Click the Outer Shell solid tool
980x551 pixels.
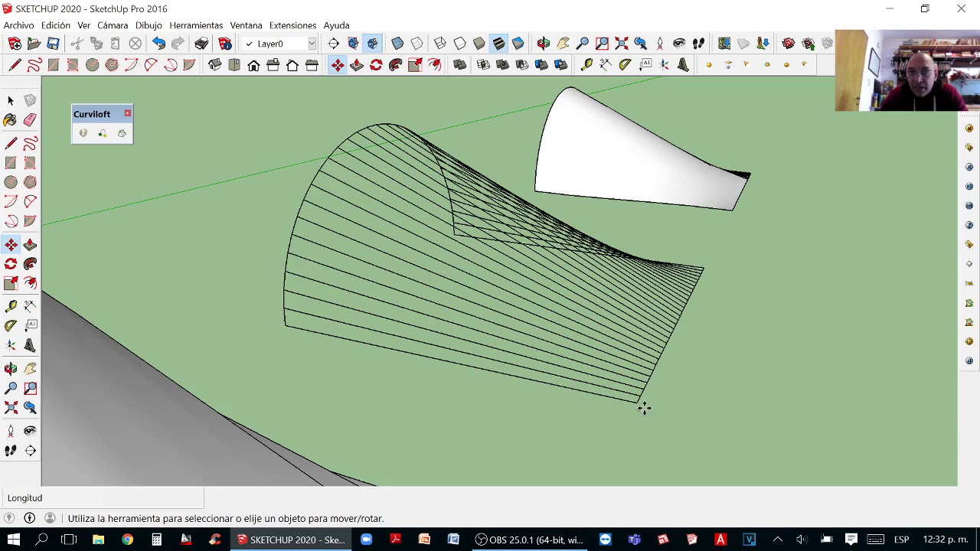tap(459, 65)
